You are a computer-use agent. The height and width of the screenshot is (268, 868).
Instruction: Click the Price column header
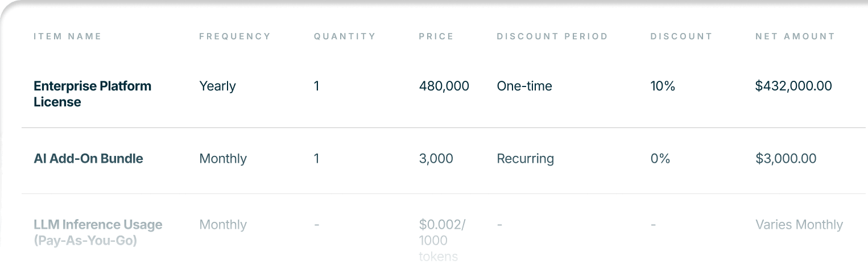(x=436, y=36)
